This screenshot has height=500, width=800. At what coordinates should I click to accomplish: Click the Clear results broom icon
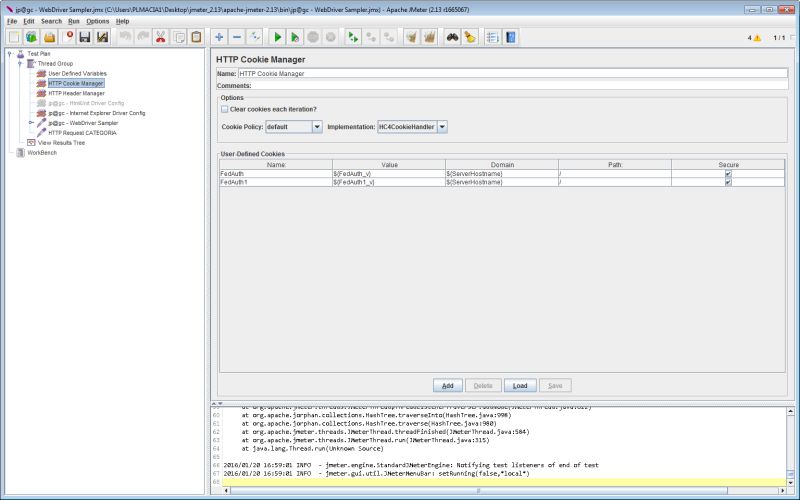(411, 37)
